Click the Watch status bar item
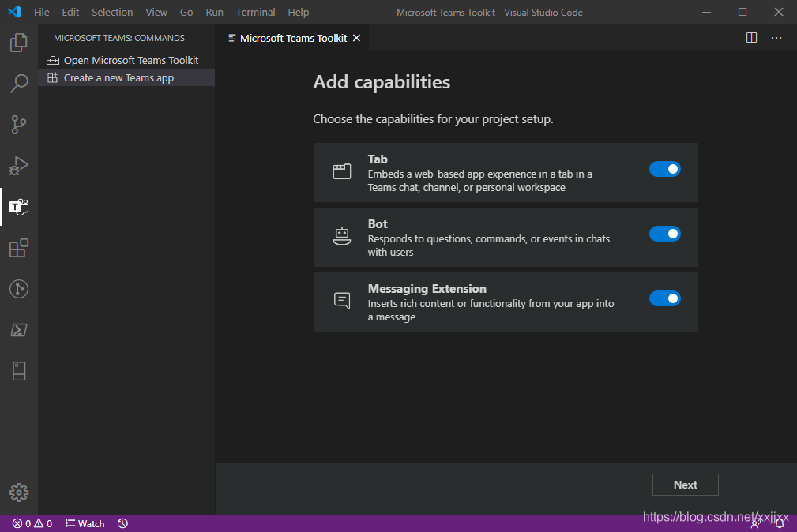This screenshot has height=532, width=797. point(85,523)
